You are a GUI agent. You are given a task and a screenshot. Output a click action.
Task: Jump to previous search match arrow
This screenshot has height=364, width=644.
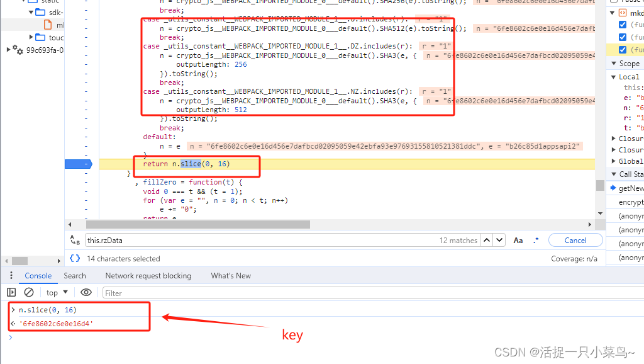(x=486, y=240)
